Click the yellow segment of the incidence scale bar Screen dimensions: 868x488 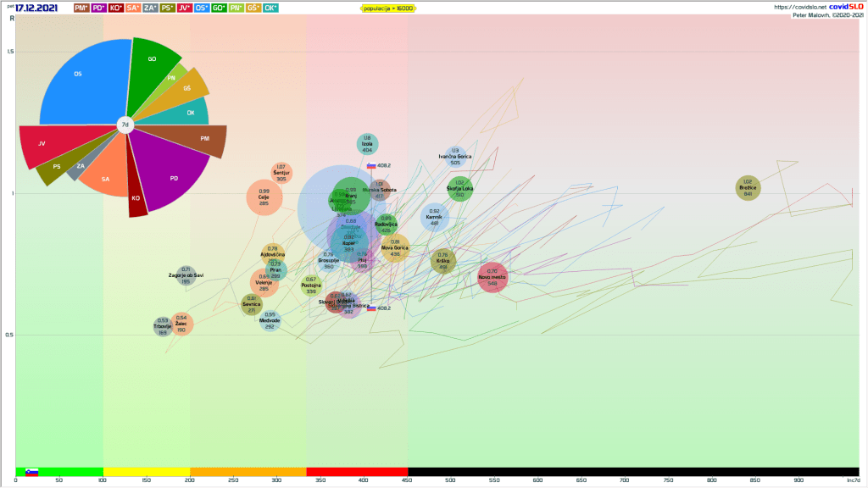pyautogui.click(x=147, y=472)
